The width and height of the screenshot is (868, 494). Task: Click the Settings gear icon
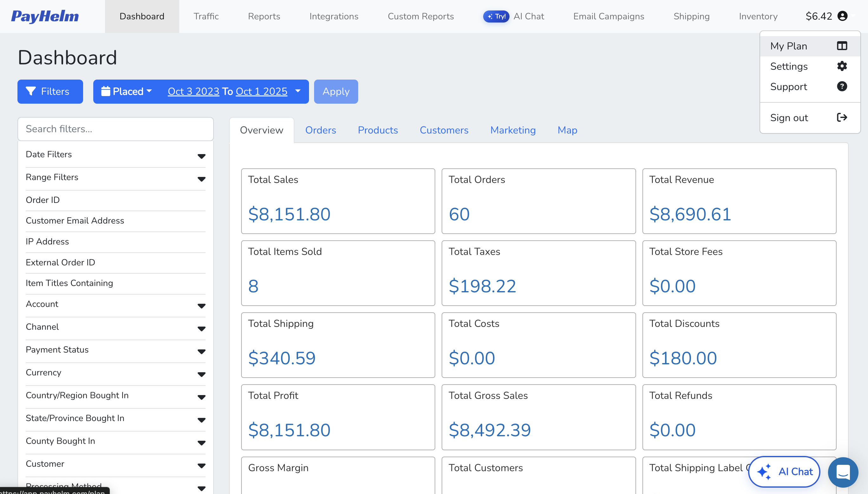[x=842, y=66]
